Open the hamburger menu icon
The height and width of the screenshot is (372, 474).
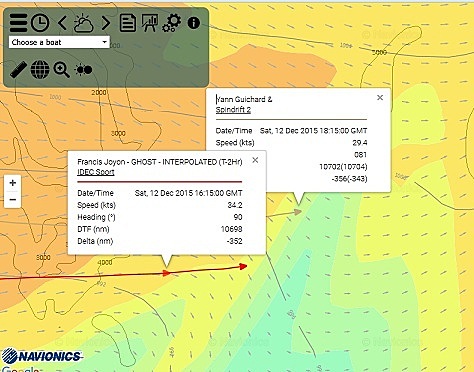[x=18, y=23]
